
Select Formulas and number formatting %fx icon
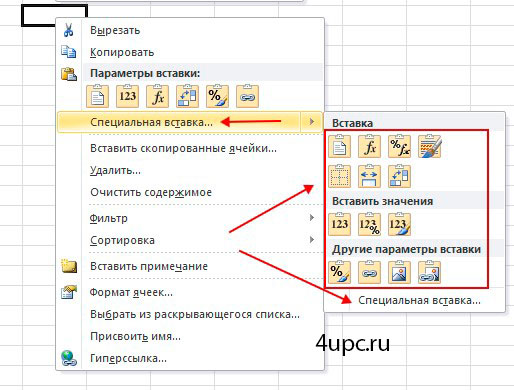coord(399,146)
